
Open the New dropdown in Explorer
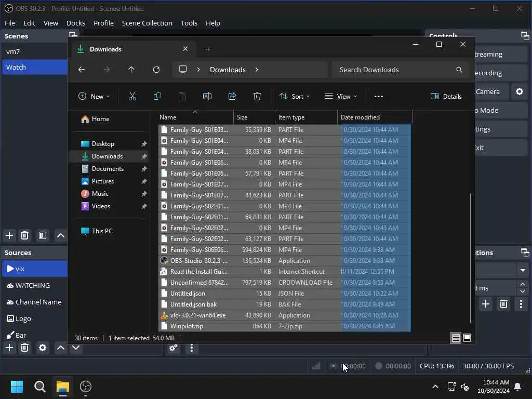(x=94, y=96)
